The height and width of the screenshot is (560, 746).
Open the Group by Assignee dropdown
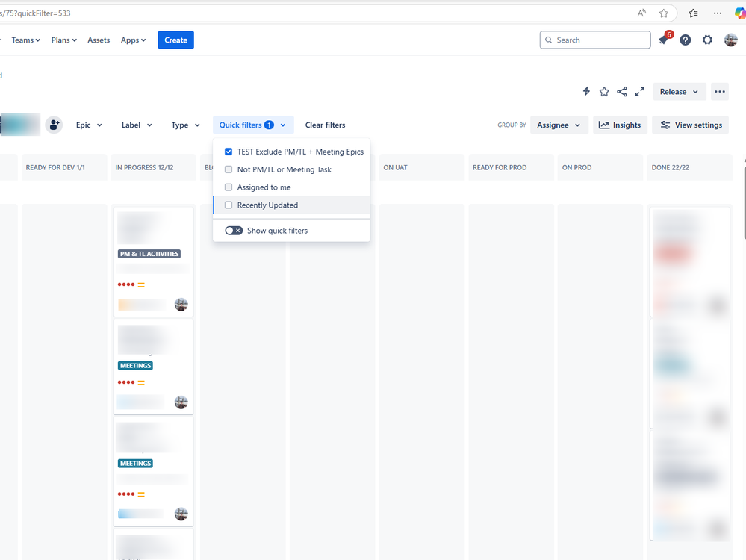559,125
